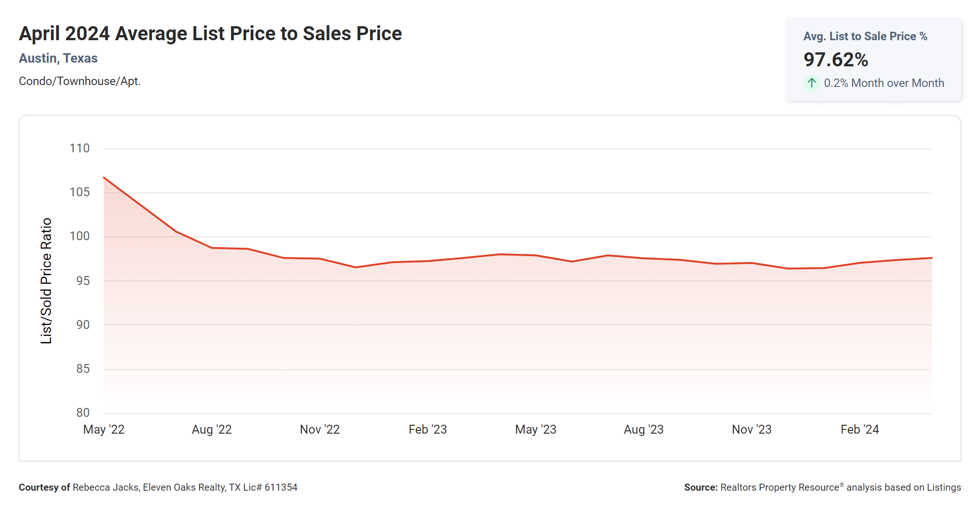The width and height of the screenshot is (980, 514).
Task: Select the Condo/Townhouse/Apt. property type text
Action: [x=79, y=81]
